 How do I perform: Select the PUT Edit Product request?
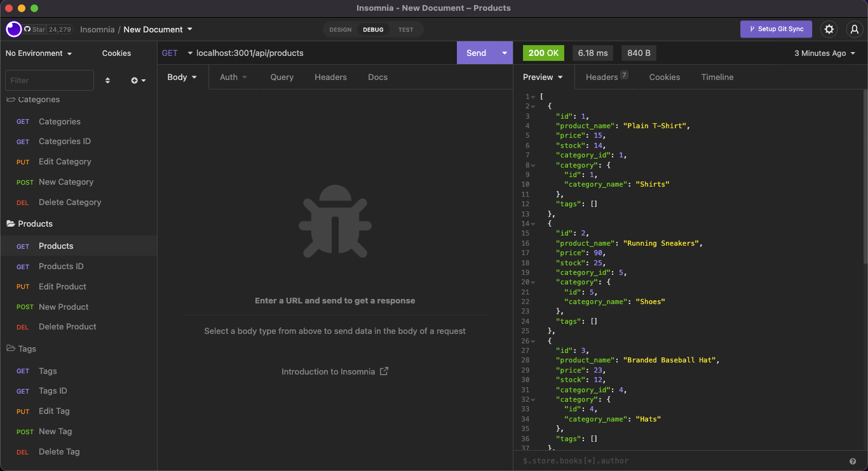(79, 287)
